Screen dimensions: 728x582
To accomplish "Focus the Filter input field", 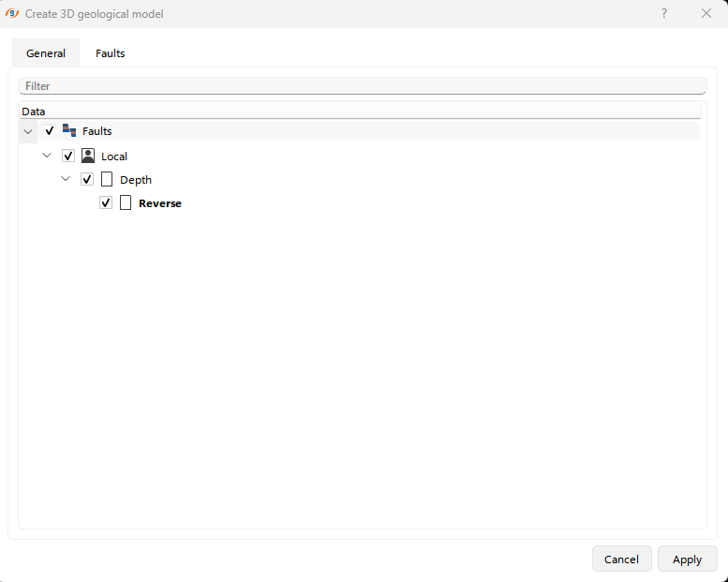I will click(363, 86).
